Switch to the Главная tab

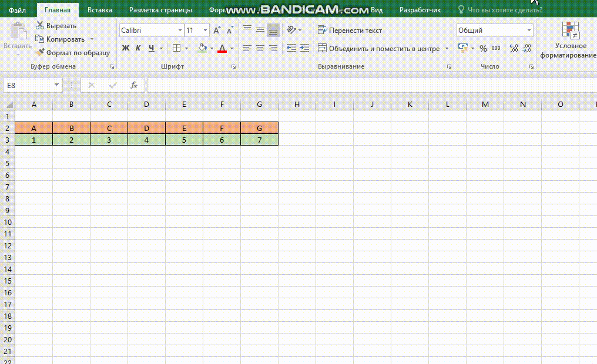(58, 10)
